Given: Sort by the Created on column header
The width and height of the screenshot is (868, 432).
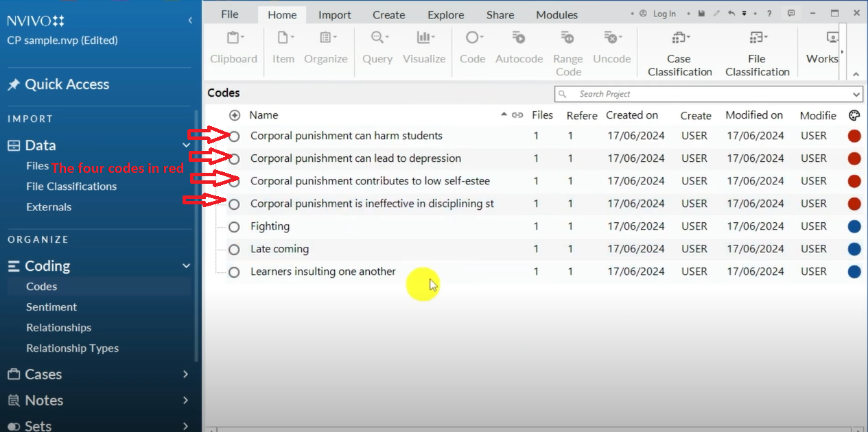Looking at the screenshot, I should [632, 115].
